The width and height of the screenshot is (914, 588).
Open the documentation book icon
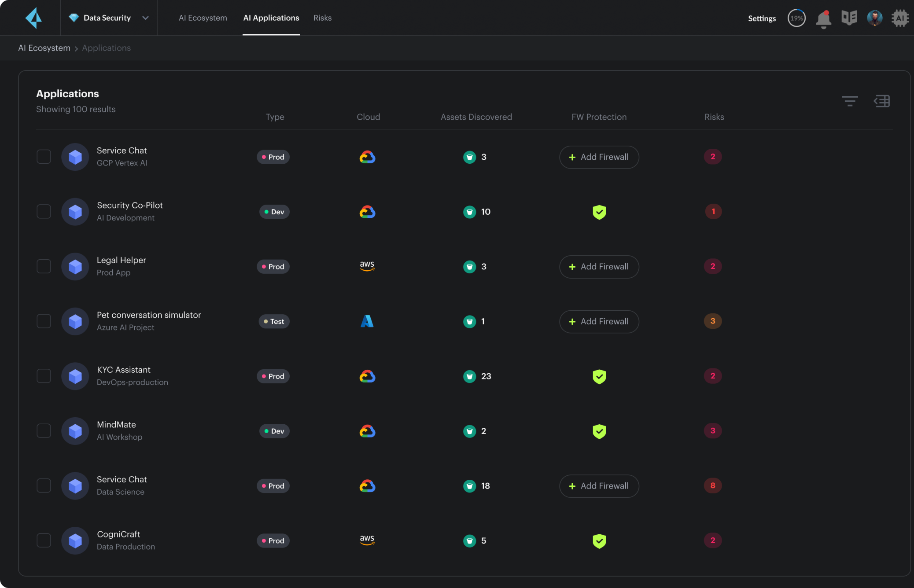click(849, 18)
